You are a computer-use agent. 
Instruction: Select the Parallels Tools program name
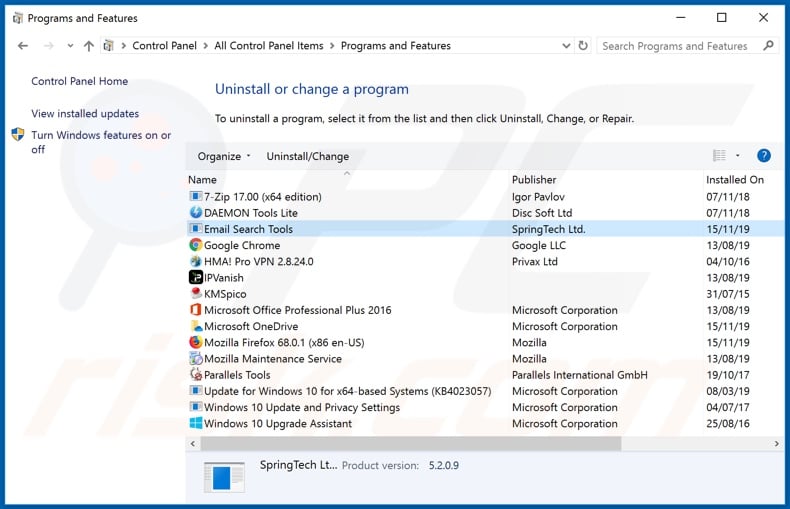point(237,375)
